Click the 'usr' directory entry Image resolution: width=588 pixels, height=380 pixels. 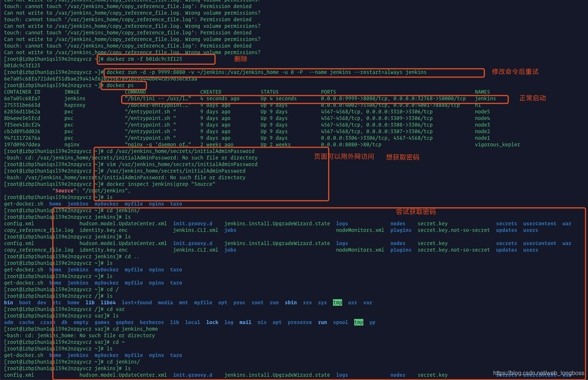[x=352, y=302]
